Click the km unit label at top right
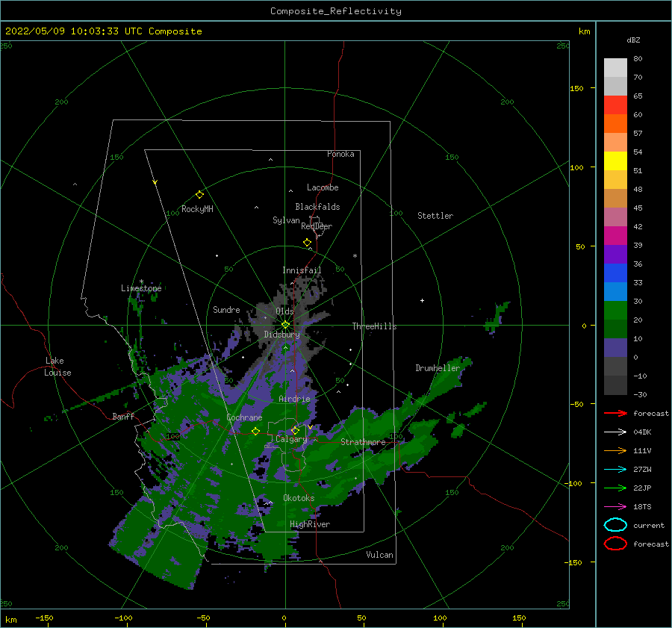Image resolution: width=672 pixels, height=628 pixels. (584, 31)
